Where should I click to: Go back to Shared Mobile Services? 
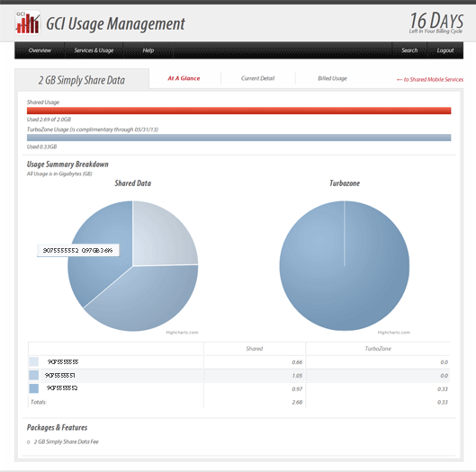pyautogui.click(x=430, y=79)
